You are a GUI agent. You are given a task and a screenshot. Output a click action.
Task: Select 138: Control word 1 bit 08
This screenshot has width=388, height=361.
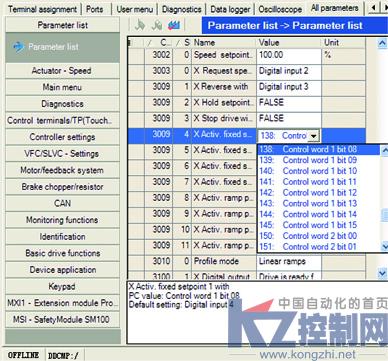319,149
